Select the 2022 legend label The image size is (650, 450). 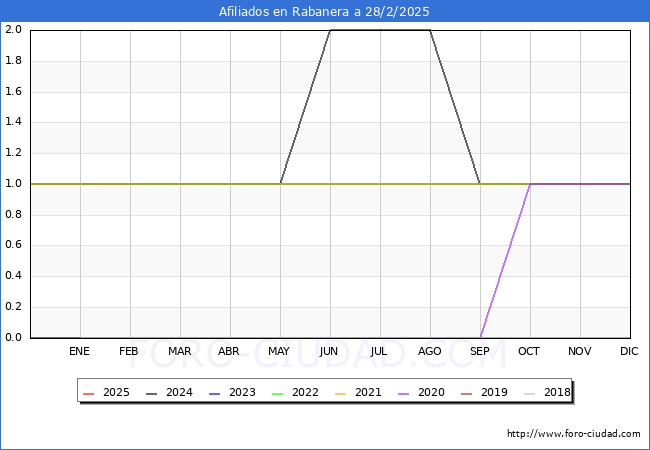[305, 392]
